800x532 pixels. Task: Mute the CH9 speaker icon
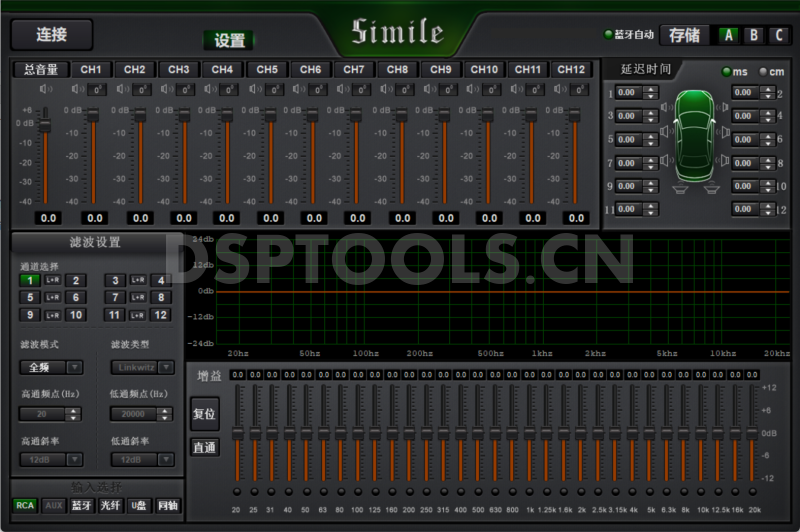coord(430,89)
